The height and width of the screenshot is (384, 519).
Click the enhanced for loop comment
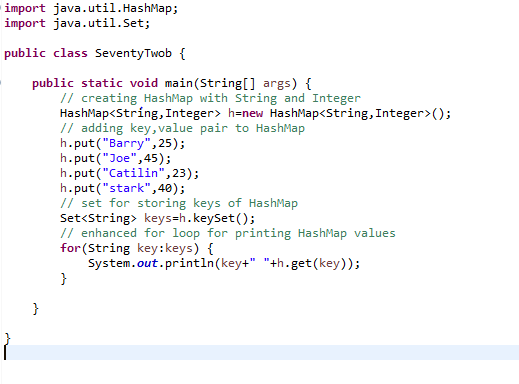228,233
